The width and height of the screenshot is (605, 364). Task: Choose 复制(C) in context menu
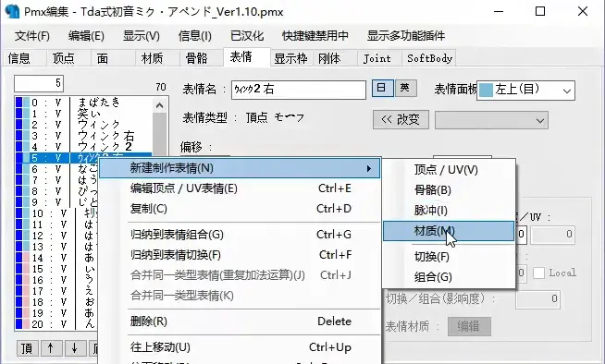240,209
